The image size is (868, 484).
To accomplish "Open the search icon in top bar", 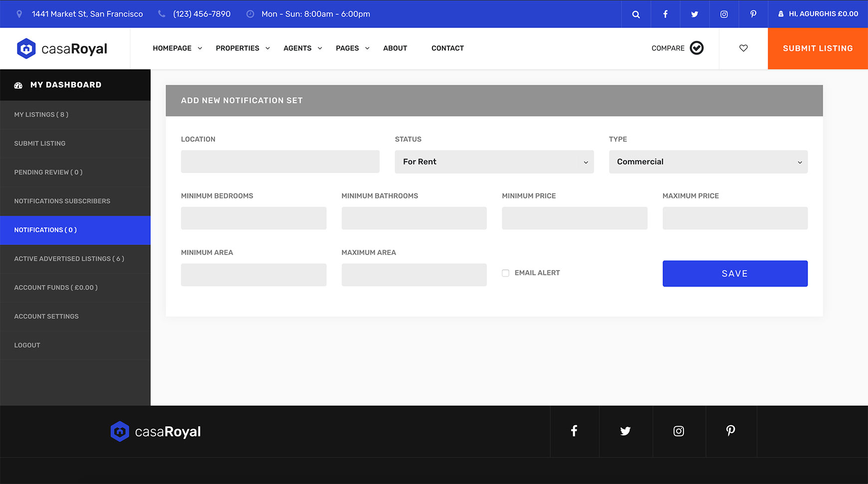I will (x=636, y=14).
